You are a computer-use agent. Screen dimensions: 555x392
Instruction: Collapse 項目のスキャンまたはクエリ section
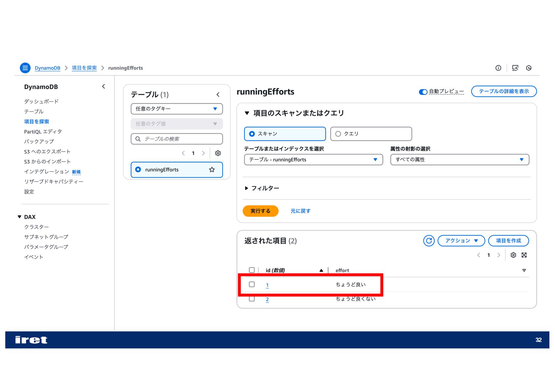(247, 113)
